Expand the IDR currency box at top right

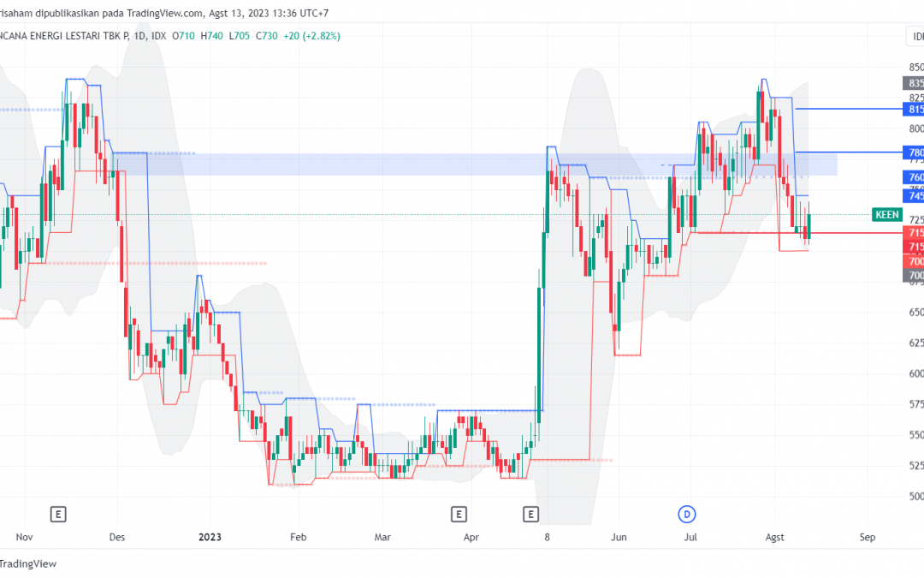915,37
